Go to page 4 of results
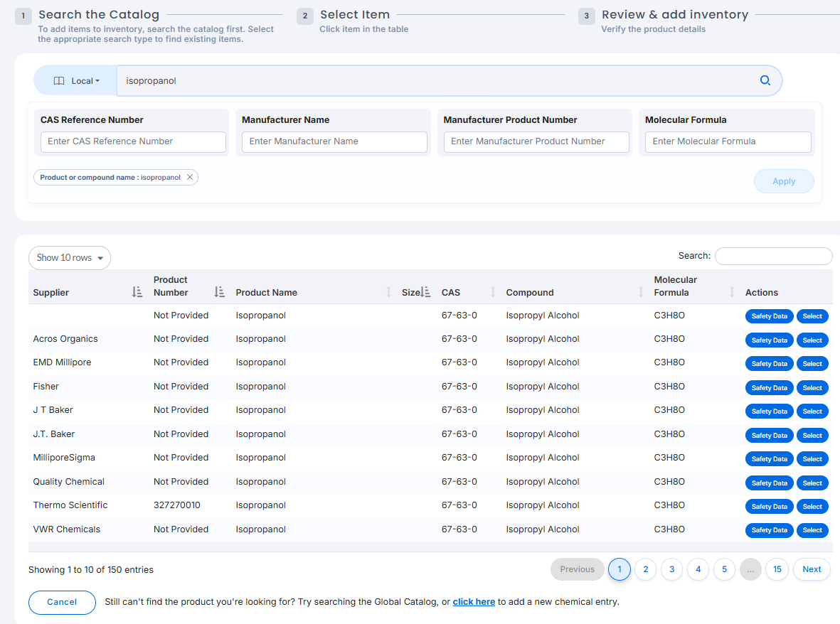The height and width of the screenshot is (624, 840). (x=698, y=569)
